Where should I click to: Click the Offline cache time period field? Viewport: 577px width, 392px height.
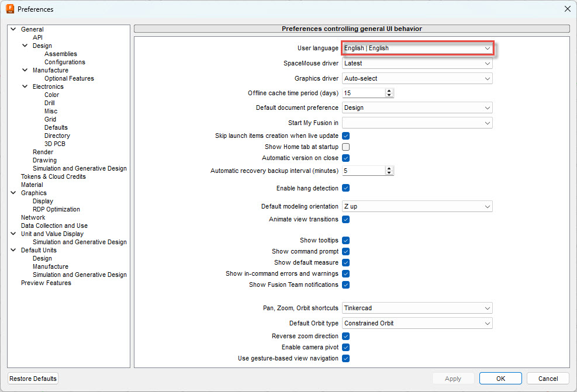click(364, 93)
